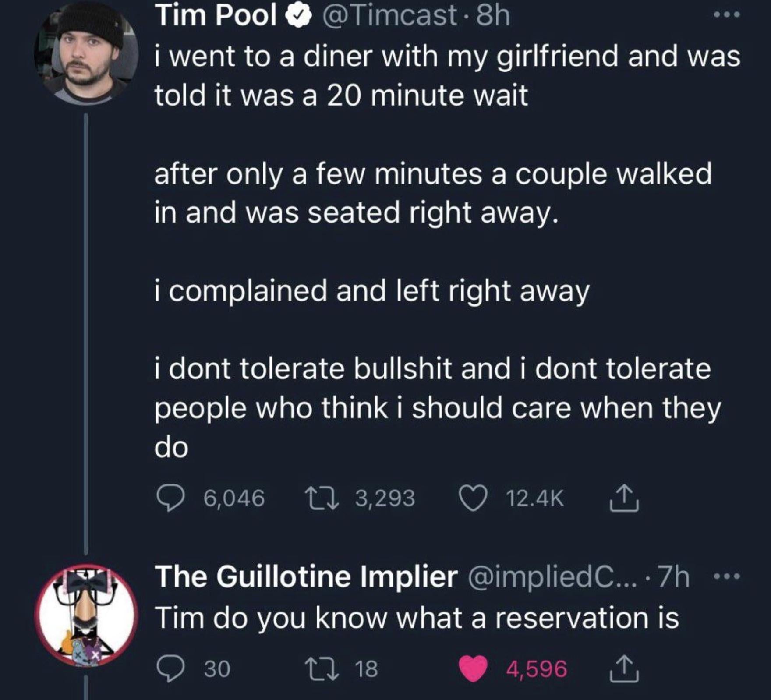The image size is (771, 700).
Task: Open three-dot menu on Tim Pool's tweet
Action: [727, 15]
